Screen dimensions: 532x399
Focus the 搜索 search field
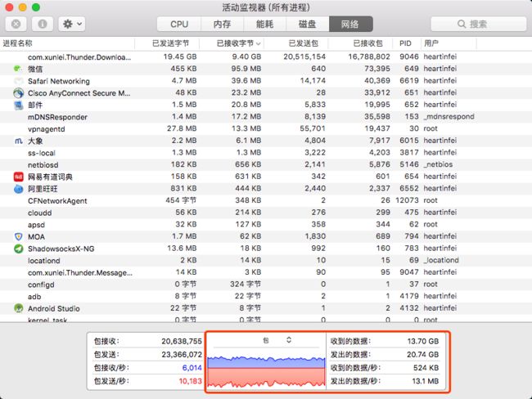pos(479,24)
